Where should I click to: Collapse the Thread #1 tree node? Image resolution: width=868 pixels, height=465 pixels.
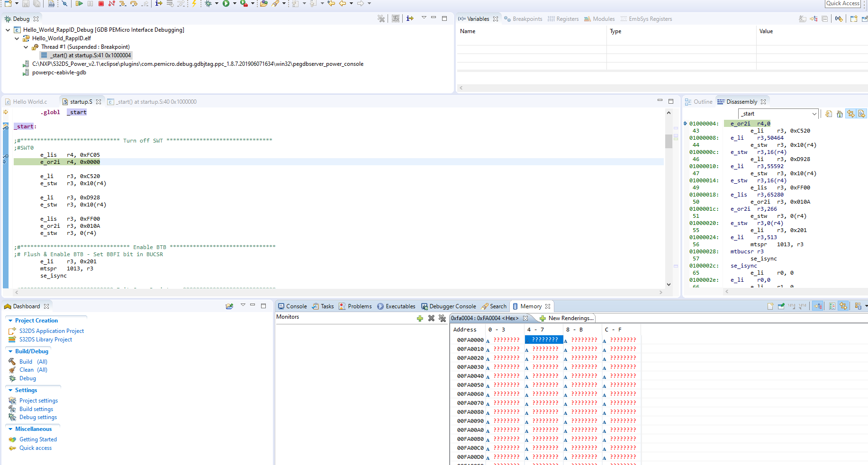click(x=26, y=47)
